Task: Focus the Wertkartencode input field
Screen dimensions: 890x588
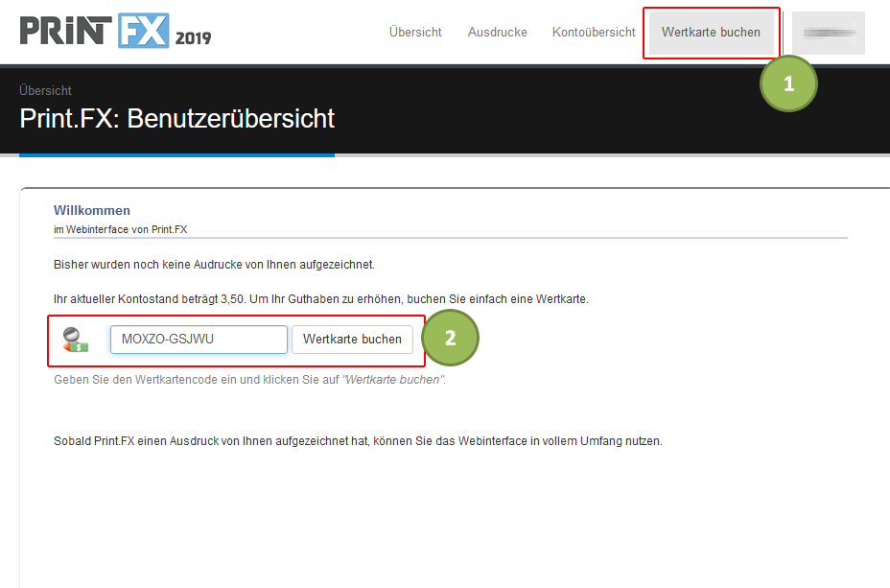Action: pos(199,340)
